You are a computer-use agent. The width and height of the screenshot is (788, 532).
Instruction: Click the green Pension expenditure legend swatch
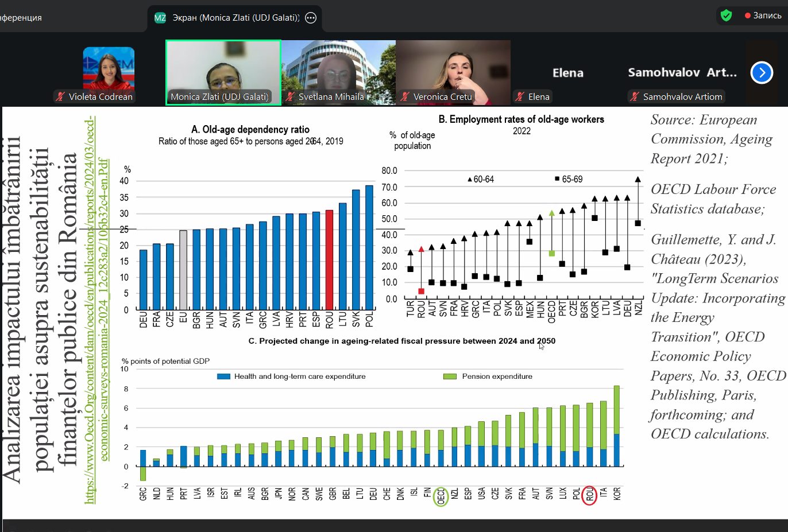coord(450,376)
